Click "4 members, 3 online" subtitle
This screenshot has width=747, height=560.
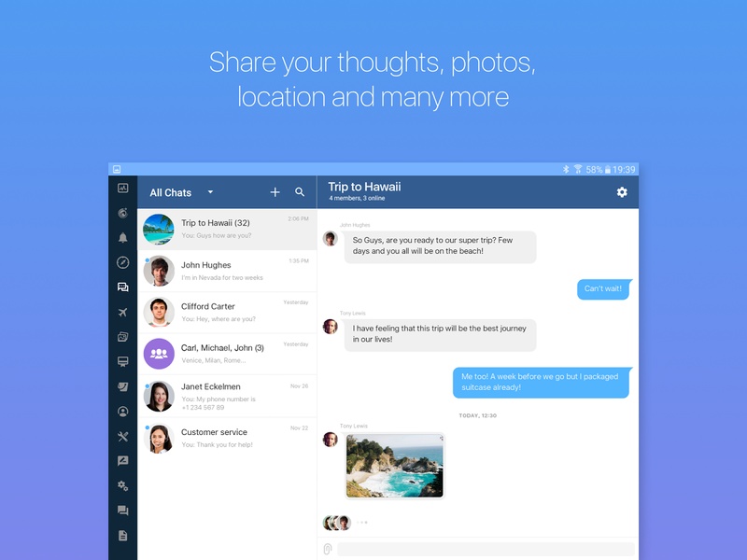[x=357, y=198]
